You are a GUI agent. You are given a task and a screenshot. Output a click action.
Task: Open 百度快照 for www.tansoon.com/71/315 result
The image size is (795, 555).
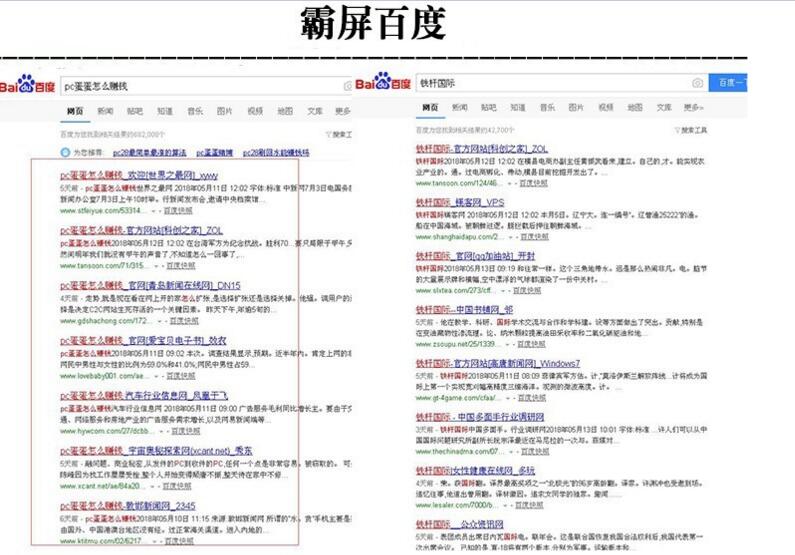point(181,266)
